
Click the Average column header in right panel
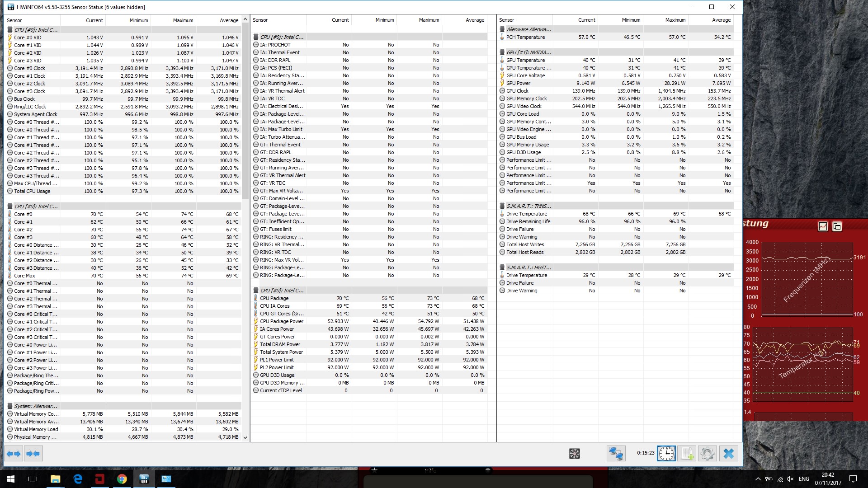pyautogui.click(x=710, y=20)
